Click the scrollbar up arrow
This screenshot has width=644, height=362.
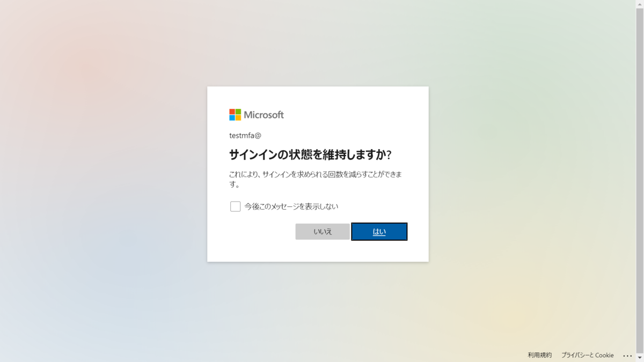(x=640, y=3)
